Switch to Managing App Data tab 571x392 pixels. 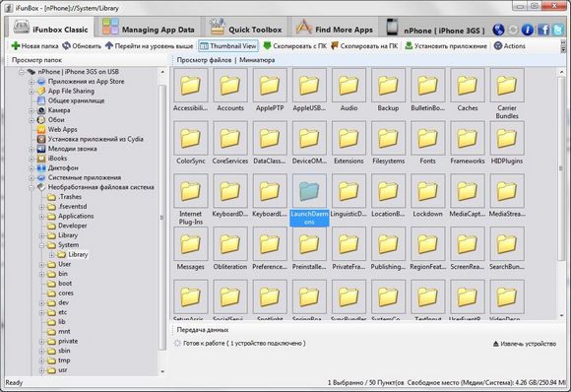[x=149, y=28]
